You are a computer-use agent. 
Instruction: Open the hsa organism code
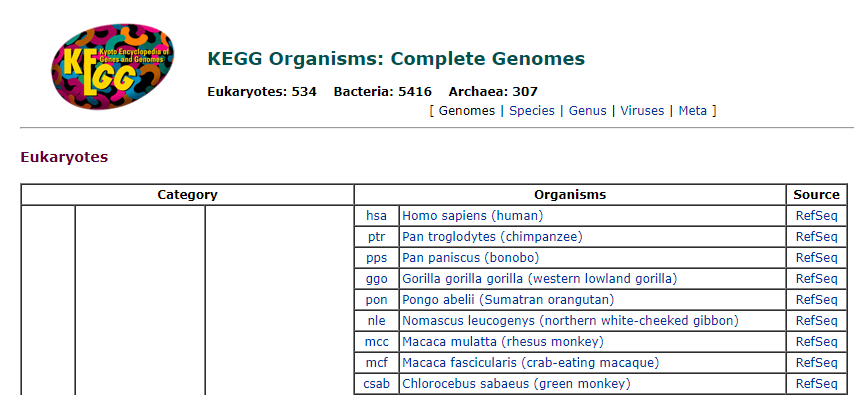(376, 216)
